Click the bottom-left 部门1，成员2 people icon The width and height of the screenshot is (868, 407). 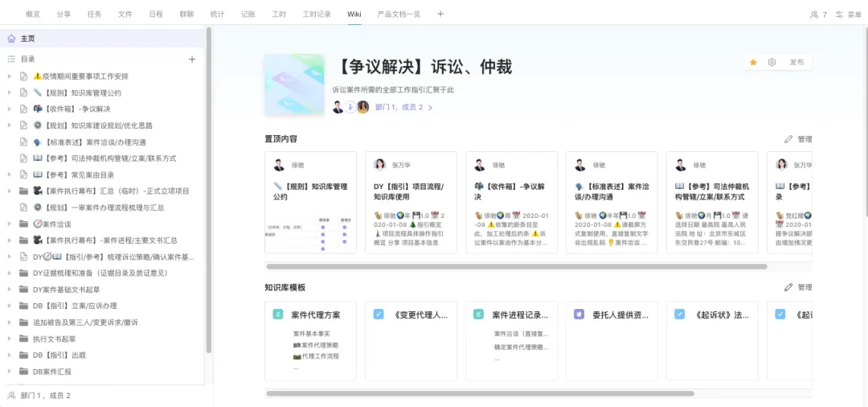11,396
